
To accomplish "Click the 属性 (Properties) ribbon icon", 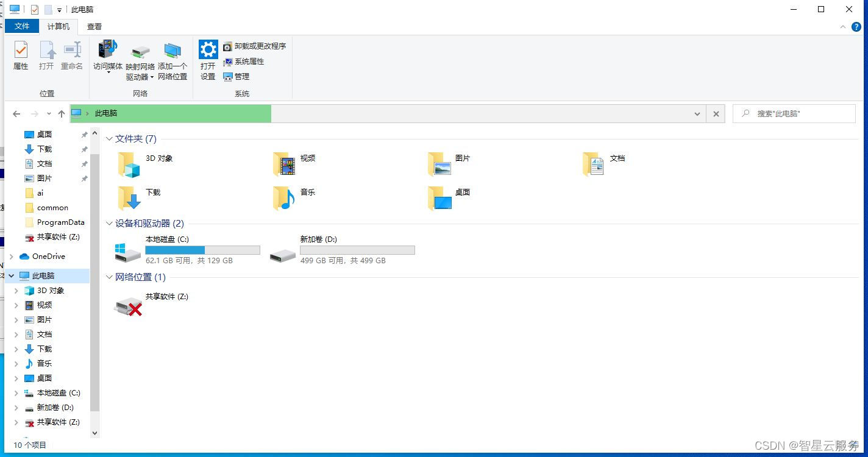I will coord(21,50).
